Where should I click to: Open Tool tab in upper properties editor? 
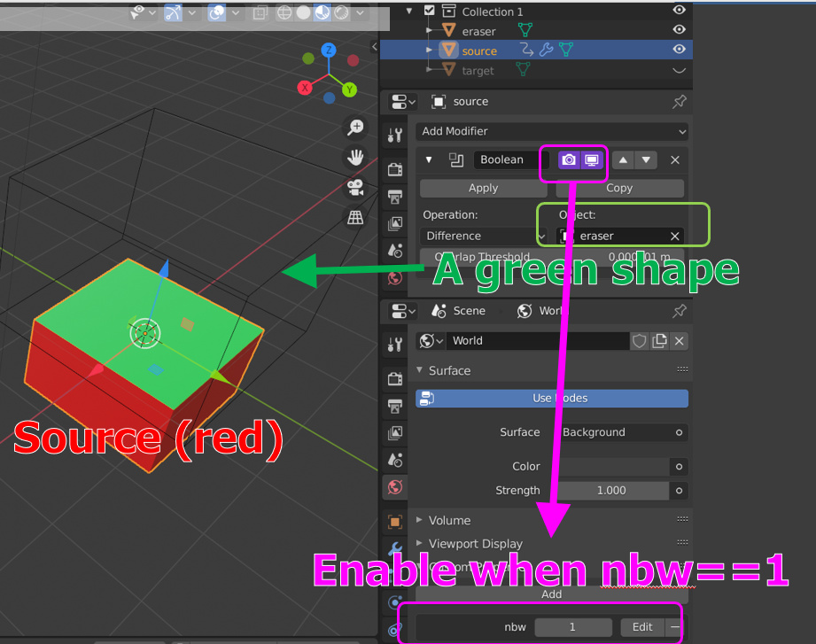tap(395, 136)
